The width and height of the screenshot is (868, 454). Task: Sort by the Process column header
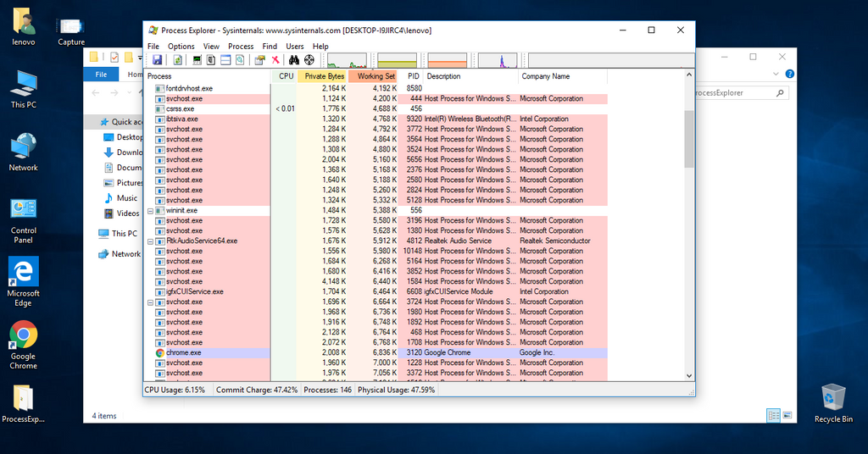208,76
